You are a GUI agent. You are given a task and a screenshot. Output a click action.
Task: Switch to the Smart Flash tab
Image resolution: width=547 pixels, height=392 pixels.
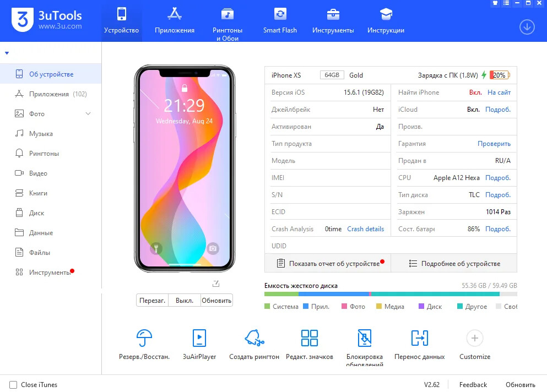pyautogui.click(x=280, y=21)
